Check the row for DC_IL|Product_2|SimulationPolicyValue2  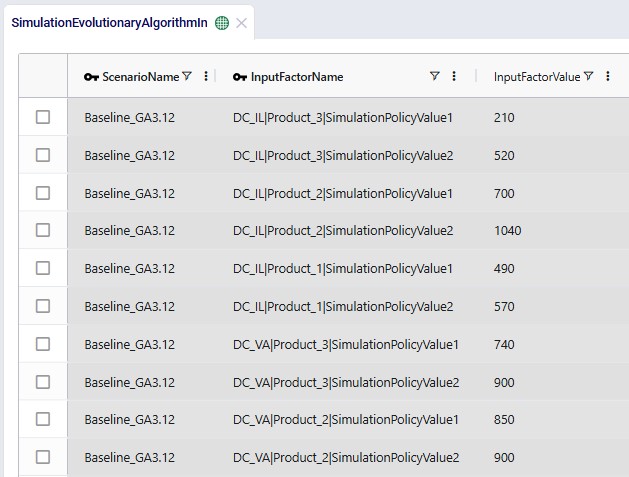43,230
